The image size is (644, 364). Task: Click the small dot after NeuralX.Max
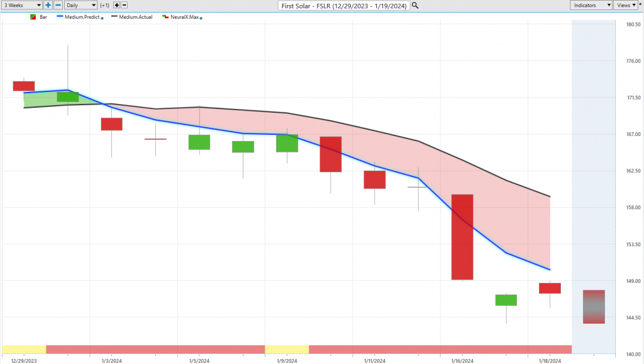(x=201, y=18)
